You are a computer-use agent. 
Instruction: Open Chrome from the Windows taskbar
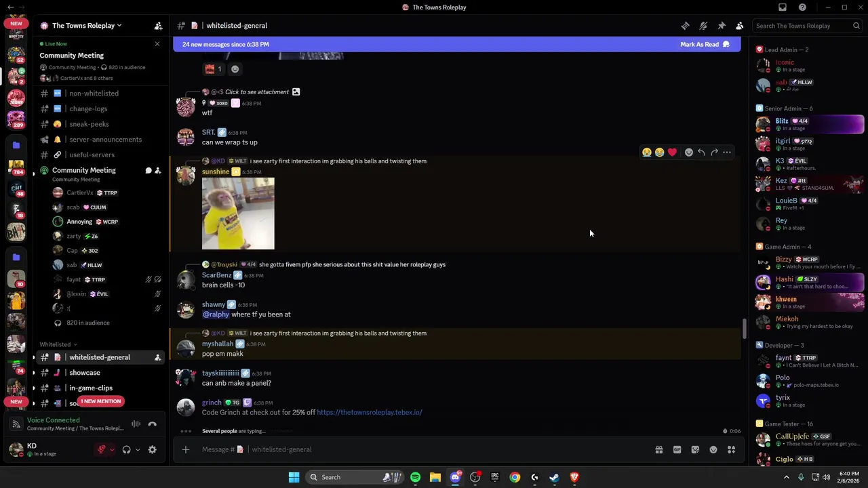pyautogui.click(x=515, y=477)
